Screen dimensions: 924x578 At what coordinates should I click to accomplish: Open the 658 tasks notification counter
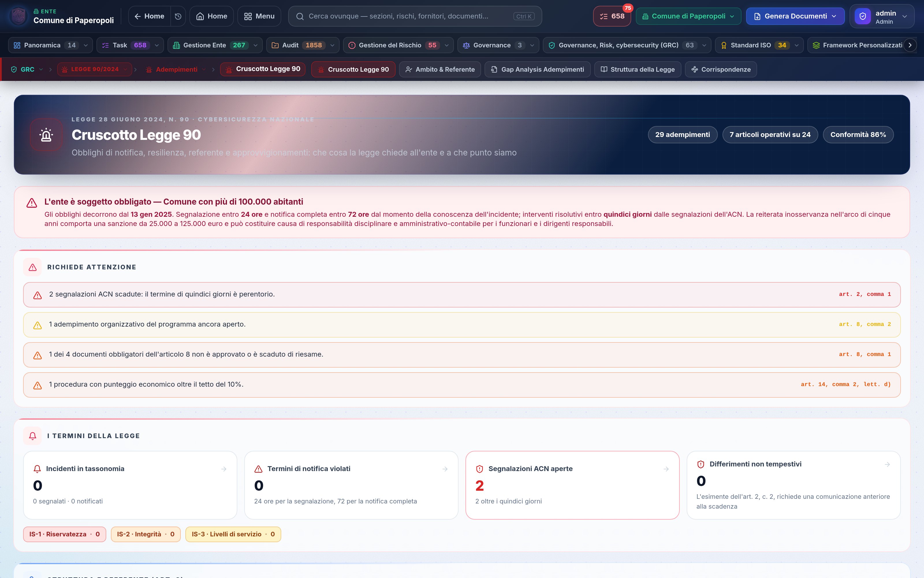pyautogui.click(x=612, y=16)
